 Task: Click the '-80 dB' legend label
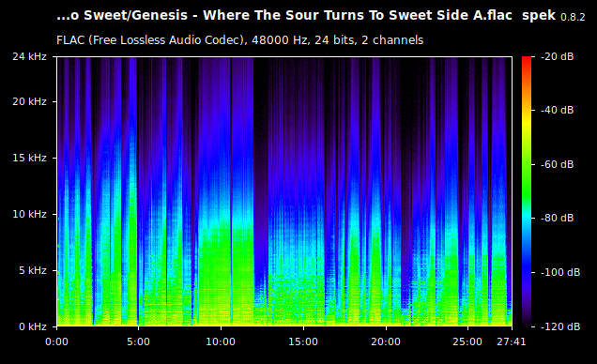tap(558, 218)
